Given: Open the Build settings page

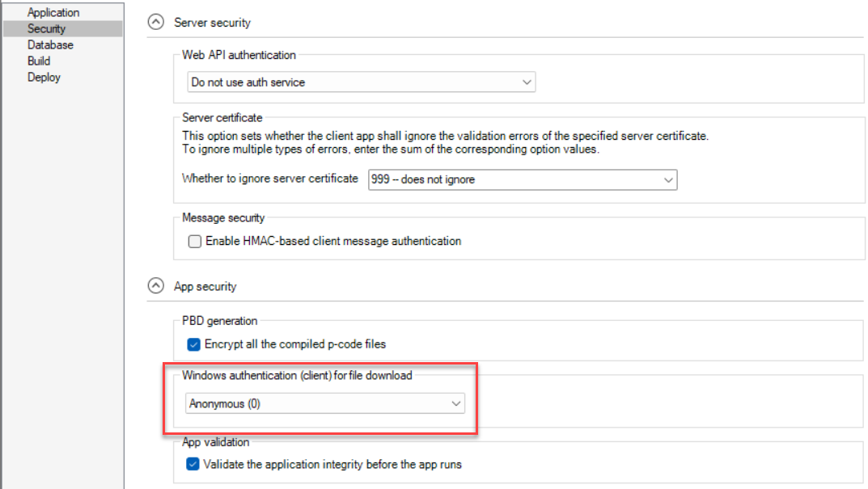Looking at the screenshot, I should pyautogui.click(x=39, y=61).
